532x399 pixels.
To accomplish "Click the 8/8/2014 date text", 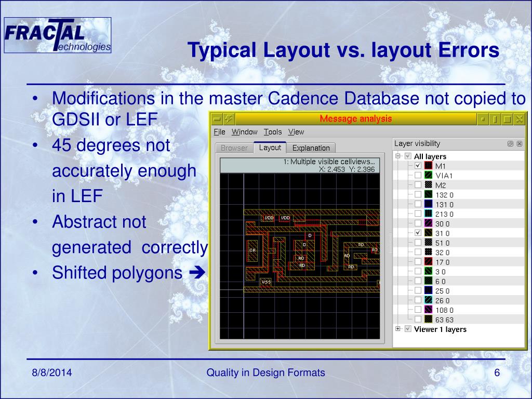I will [52, 373].
